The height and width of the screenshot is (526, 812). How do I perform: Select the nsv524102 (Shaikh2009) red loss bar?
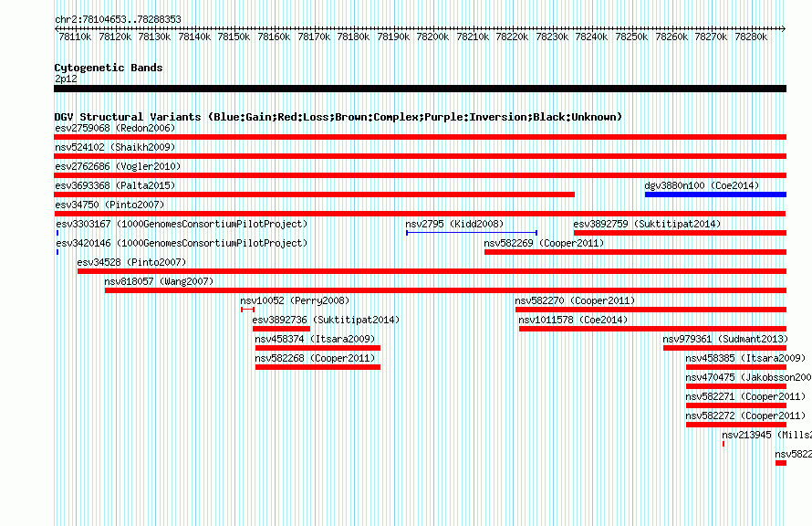[x=420, y=156]
